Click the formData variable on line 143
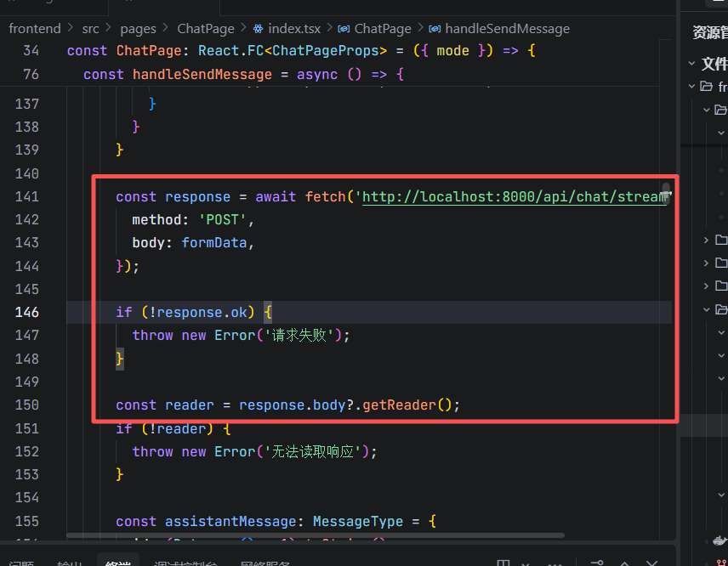This screenshot has width=728, height=566. click(x=214, y=243)
